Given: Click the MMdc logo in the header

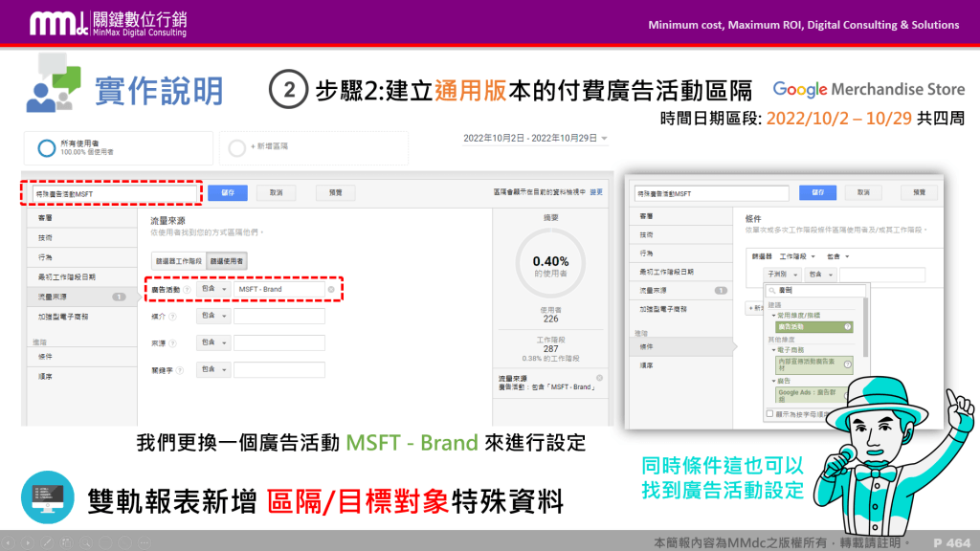Looking at the screenshot, I should pyautogui.click(x=57, y=21).
